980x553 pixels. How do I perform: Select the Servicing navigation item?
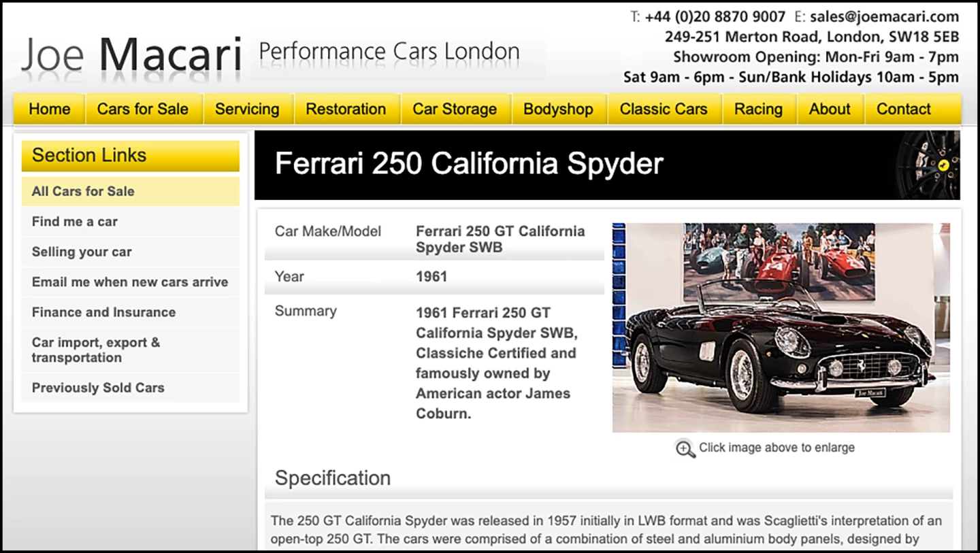tap(247, 109)
